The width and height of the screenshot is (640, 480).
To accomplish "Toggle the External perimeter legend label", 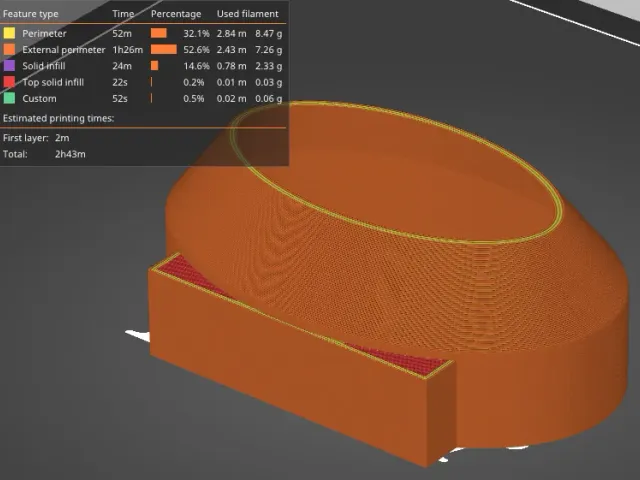I will [64, 50].
